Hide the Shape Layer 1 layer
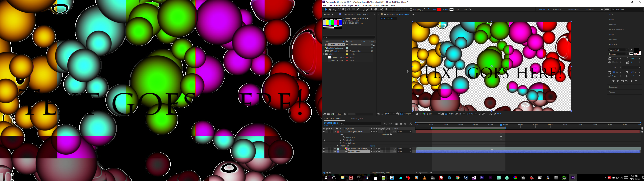The height and width of the screenshot is (181, 644). tap(324, 152)
